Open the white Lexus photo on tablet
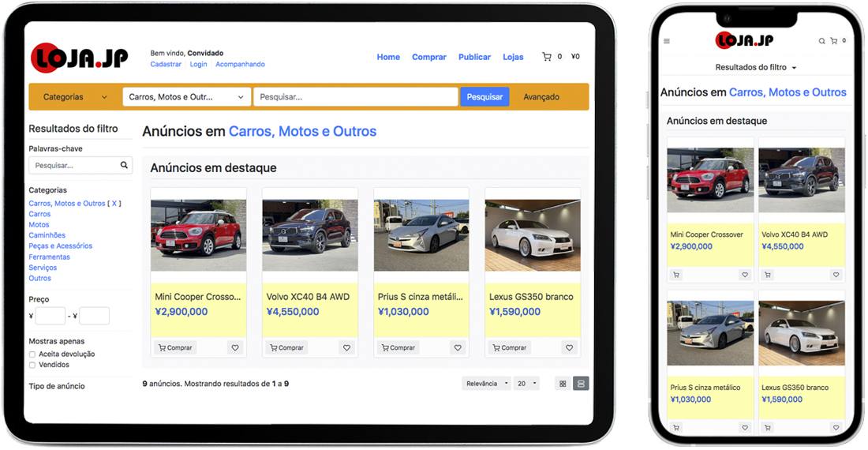The height and width of the screenshot is (450, 868). 533,235
